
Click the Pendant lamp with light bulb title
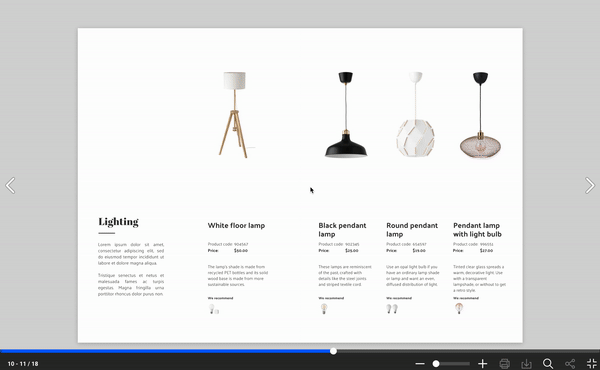477,230
